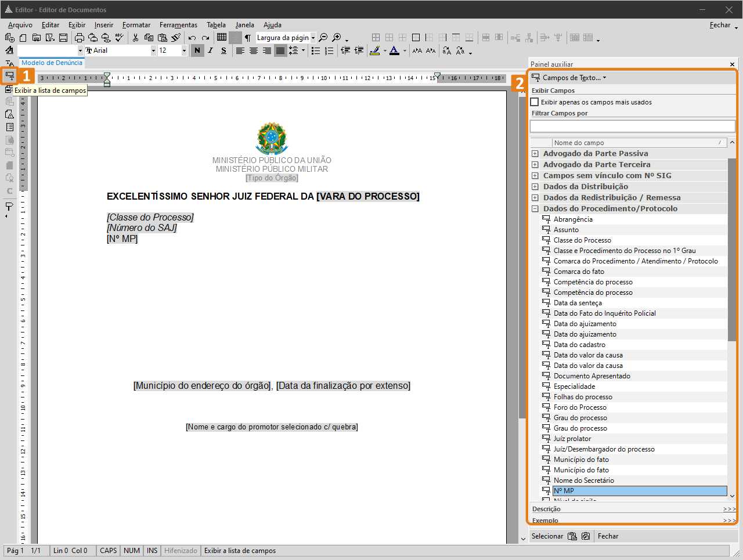
Task: Expand Campos sem vínculo com Nº SIG
Action: (535, 176)
